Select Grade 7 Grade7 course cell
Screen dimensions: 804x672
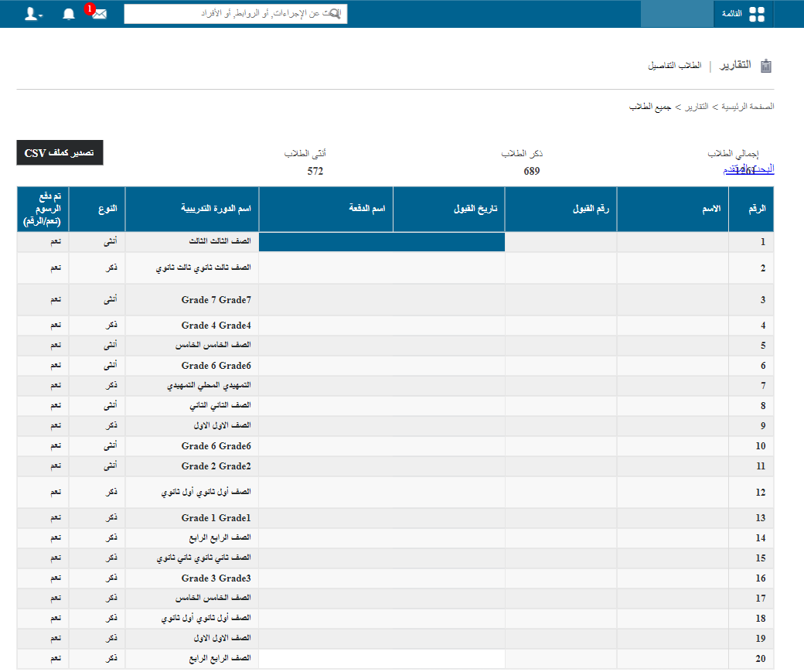[x=192, y=300]
